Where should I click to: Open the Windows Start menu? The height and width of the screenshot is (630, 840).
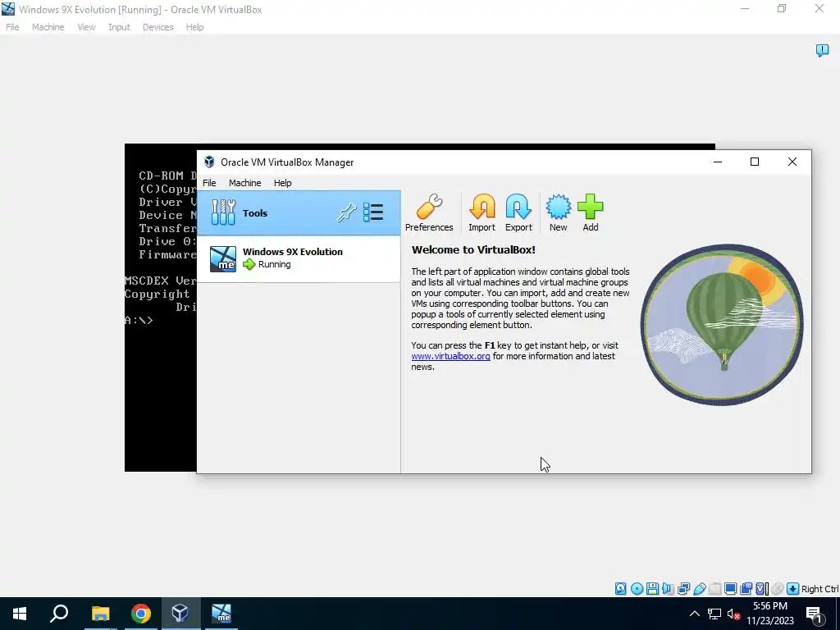click(x=20, y=614)
